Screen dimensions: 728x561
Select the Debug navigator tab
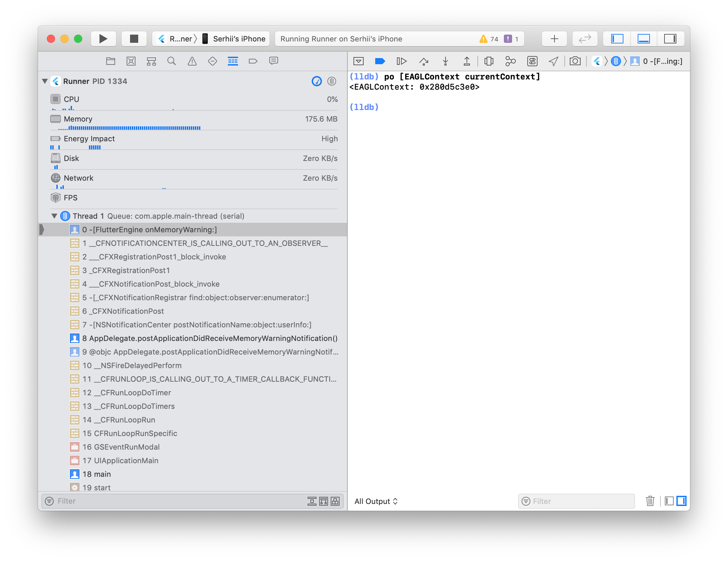pyautogui.click(x=233, y=61)
